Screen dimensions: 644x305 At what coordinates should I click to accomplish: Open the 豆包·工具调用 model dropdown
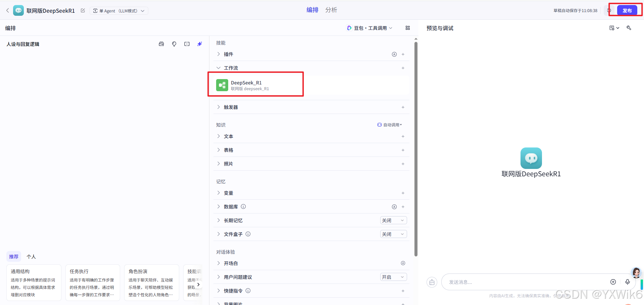point(369,28)
